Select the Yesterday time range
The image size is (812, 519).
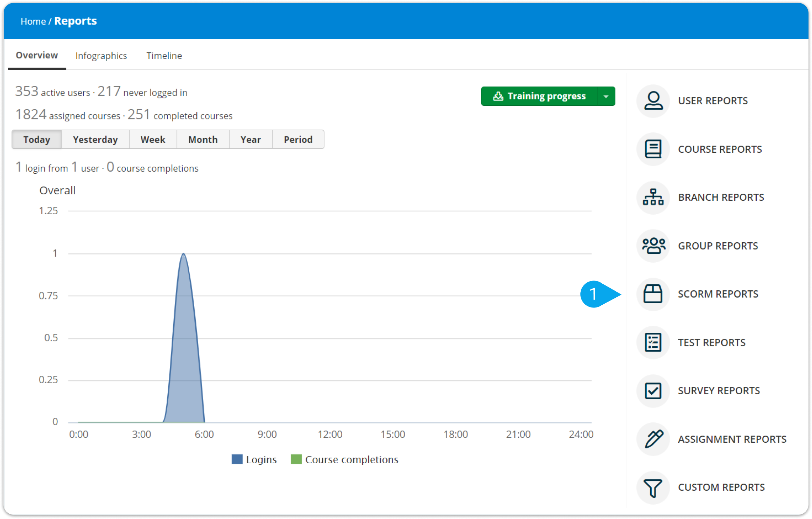[95, 139]
